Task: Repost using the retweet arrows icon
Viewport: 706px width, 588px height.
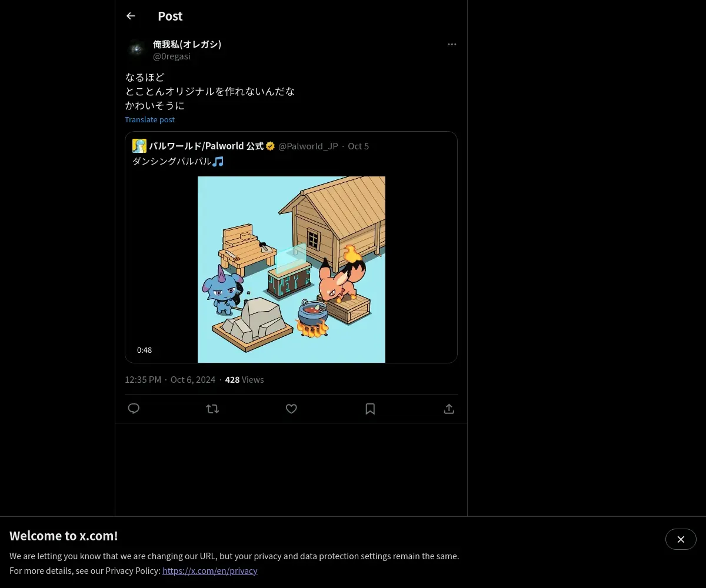Action: [x=212, y=409]
